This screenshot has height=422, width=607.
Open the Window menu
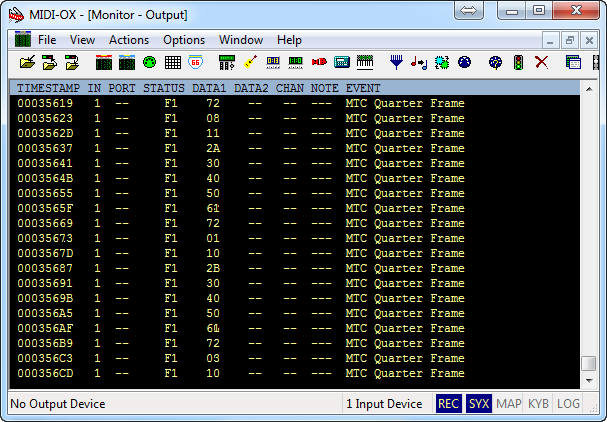click(241, 40)
